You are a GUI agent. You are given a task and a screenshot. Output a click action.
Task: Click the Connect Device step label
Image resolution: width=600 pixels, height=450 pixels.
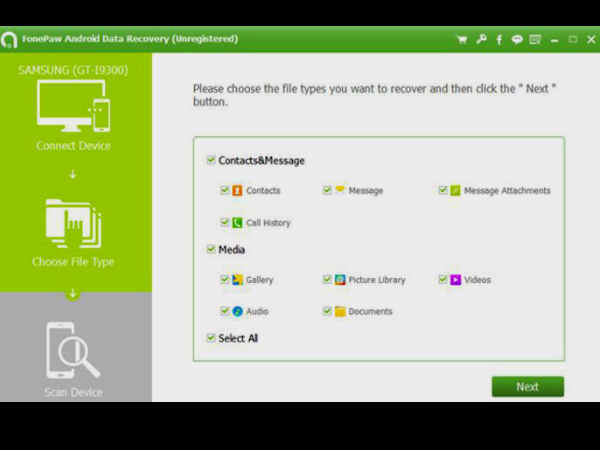click(73, 146)
